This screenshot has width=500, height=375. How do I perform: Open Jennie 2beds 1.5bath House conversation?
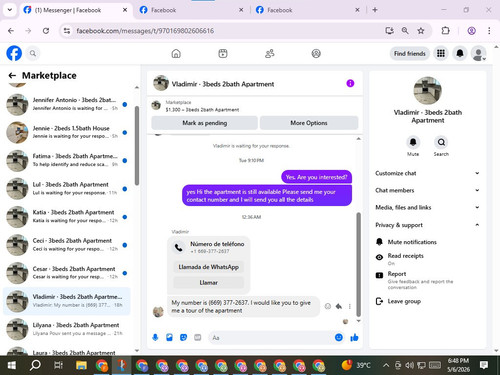(67, 132)
